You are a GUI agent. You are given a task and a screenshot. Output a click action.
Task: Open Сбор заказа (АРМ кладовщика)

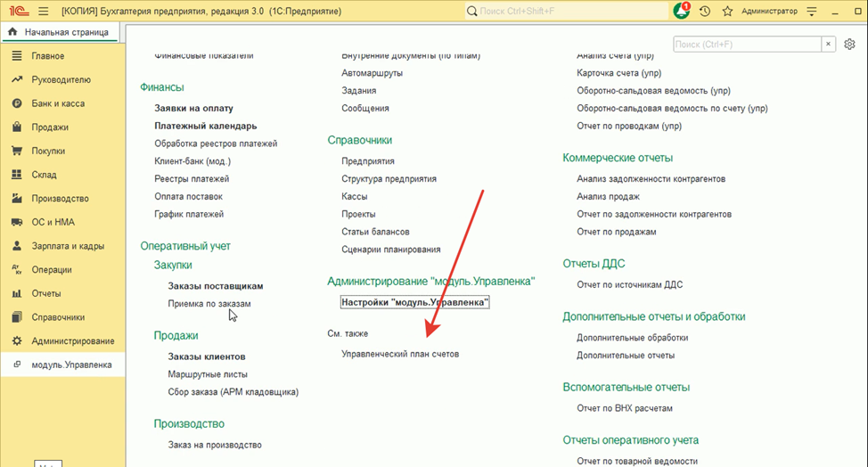tap(233, 392)
